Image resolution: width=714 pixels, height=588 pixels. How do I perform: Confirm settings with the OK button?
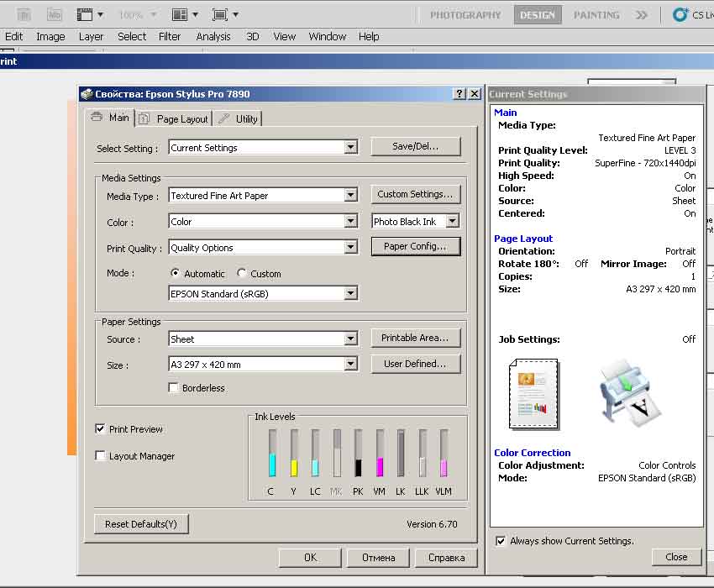tap(310, 558)
